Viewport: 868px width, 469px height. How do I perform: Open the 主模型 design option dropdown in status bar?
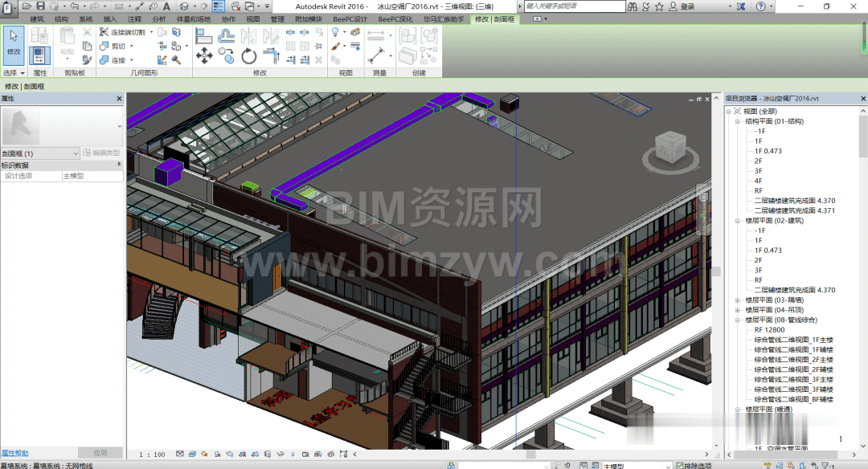point(667,466)
